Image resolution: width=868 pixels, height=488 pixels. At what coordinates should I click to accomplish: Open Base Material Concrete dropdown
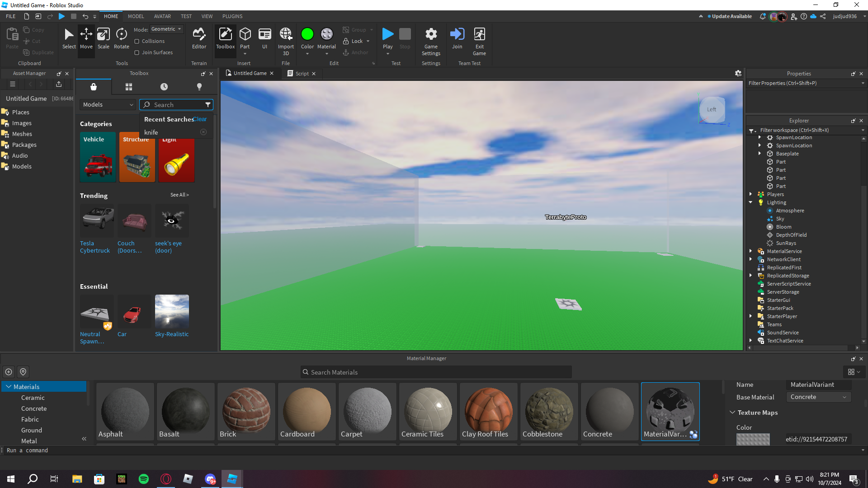[x=818, y=397]
